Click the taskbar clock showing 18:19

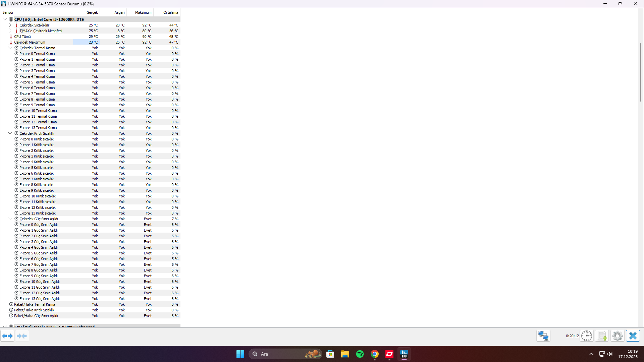(x=628, y=354)
